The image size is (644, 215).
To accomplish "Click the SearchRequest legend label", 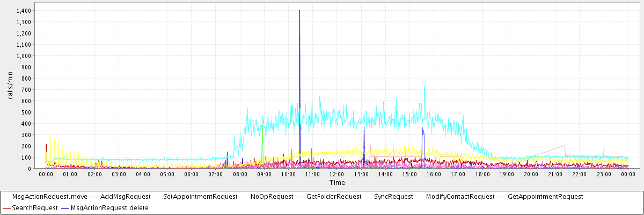I will pos(34,207).
